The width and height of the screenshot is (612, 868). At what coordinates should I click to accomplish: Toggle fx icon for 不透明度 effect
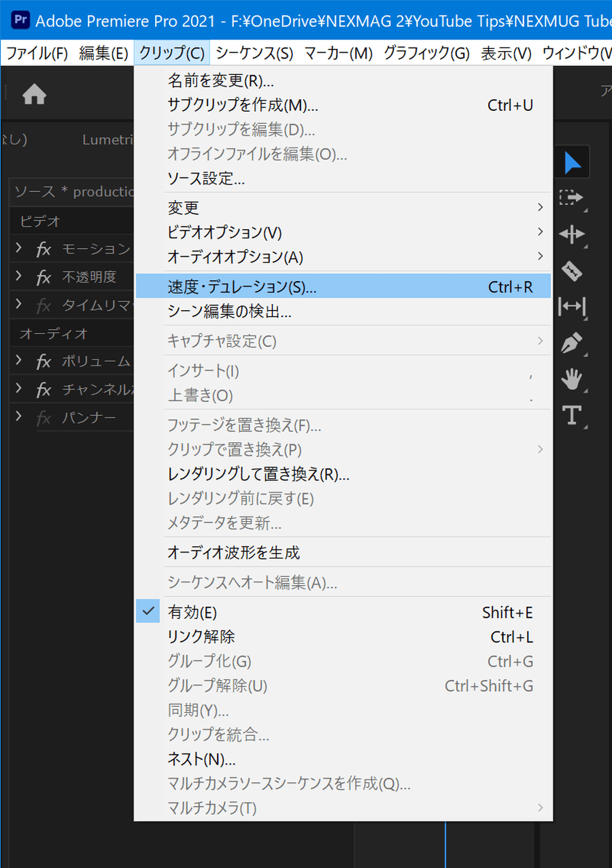[x=44, y=277]
